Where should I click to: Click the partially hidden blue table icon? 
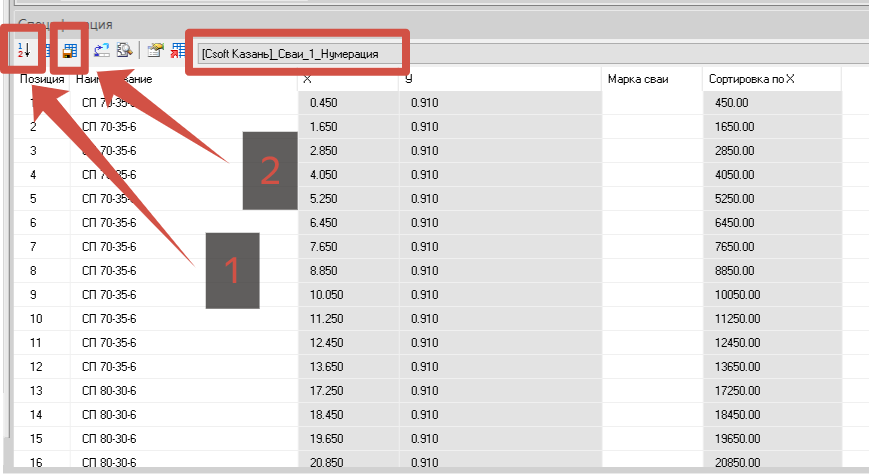tap(48, 51)
